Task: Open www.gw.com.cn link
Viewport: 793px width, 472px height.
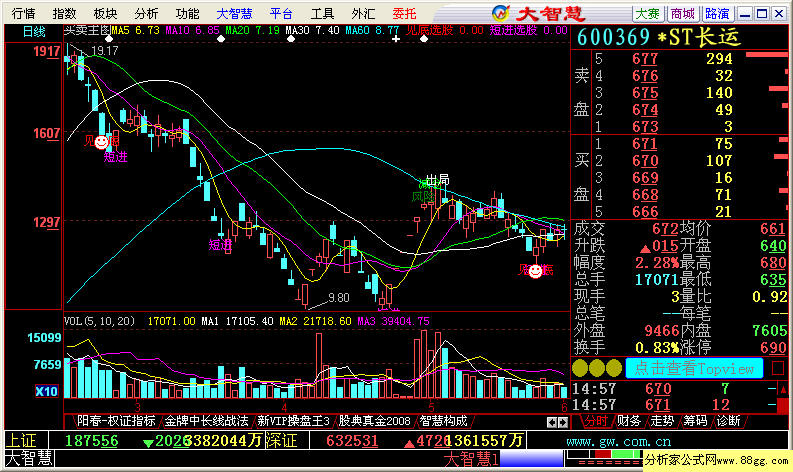Action: point(618,442)
